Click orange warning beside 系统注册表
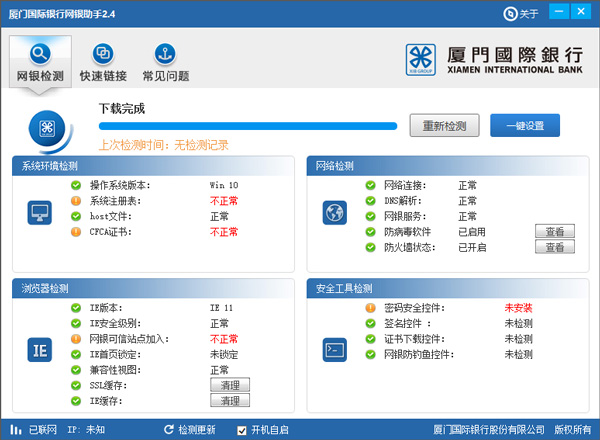The width and height of the screenshot is (600, 440). (76, 201)
